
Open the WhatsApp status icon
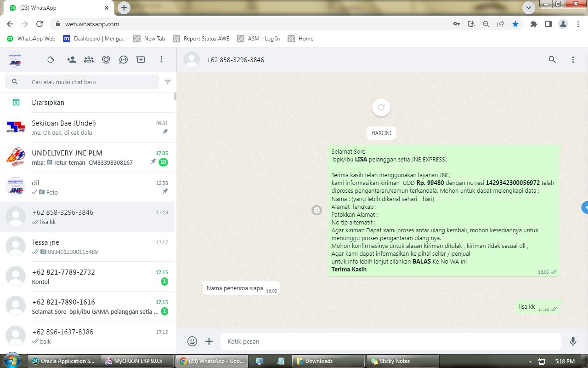click(51, 59)
